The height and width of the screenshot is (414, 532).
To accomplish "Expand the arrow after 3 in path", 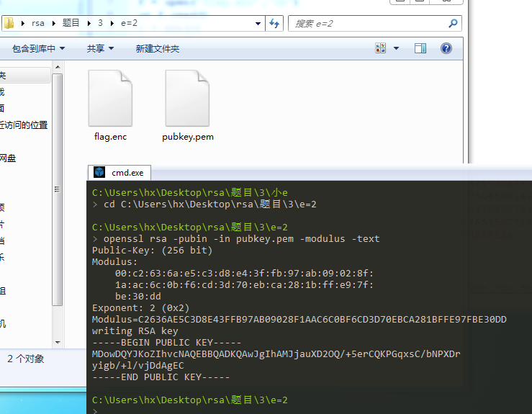I will click(112, 24).
